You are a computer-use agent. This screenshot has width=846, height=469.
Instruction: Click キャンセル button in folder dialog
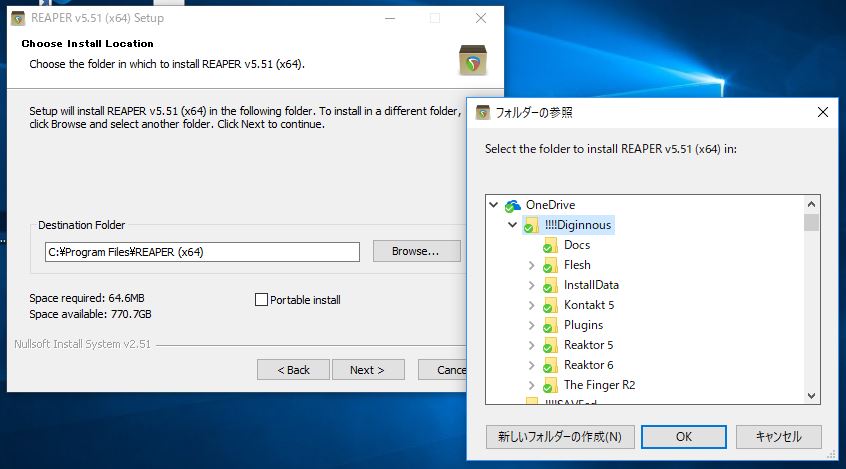(x=779, y=437)
